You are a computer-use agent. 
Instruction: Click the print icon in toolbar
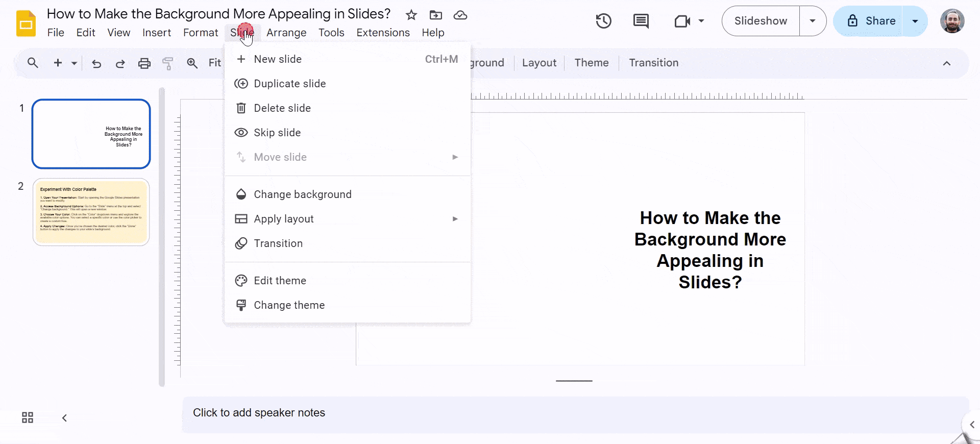(144, 63)
